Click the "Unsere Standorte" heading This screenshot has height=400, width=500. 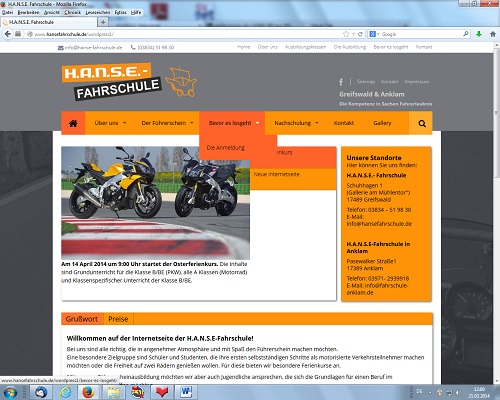(374, 158)
